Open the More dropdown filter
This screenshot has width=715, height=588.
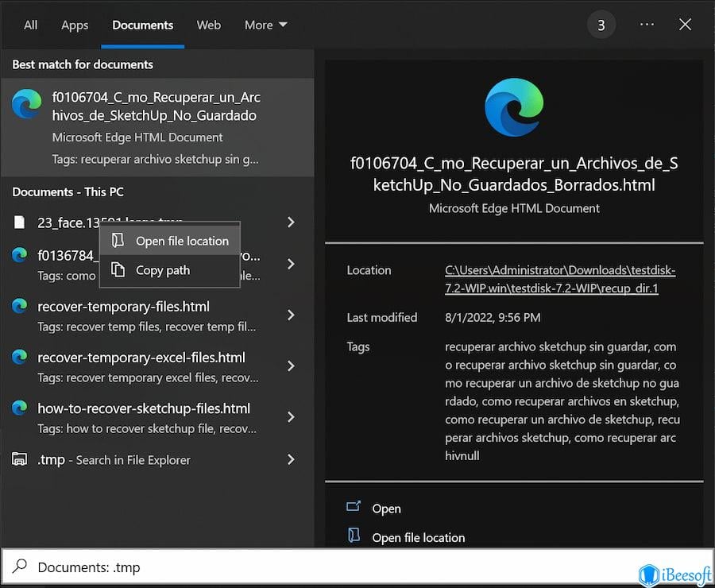click(265, 25)
